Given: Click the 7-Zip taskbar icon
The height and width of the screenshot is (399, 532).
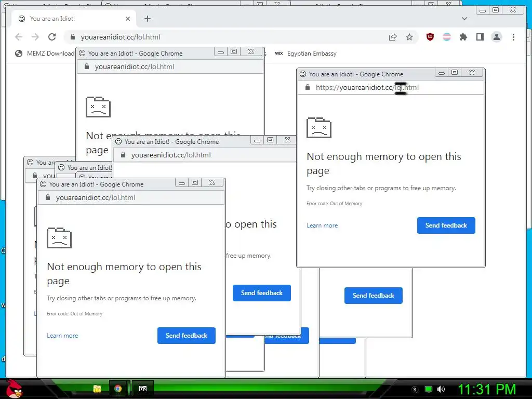Looking at the screenshot, I should pyautogui.click(x=143, y=389).
